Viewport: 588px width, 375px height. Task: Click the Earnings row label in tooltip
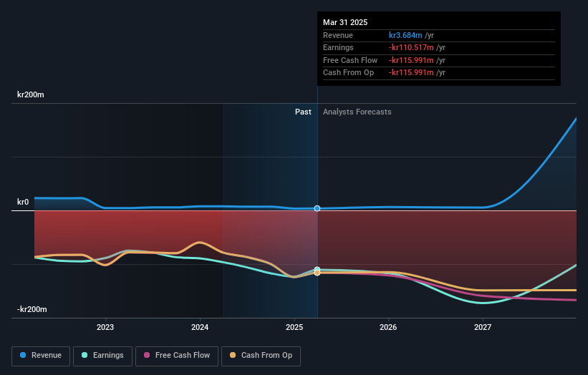[338, 47]
